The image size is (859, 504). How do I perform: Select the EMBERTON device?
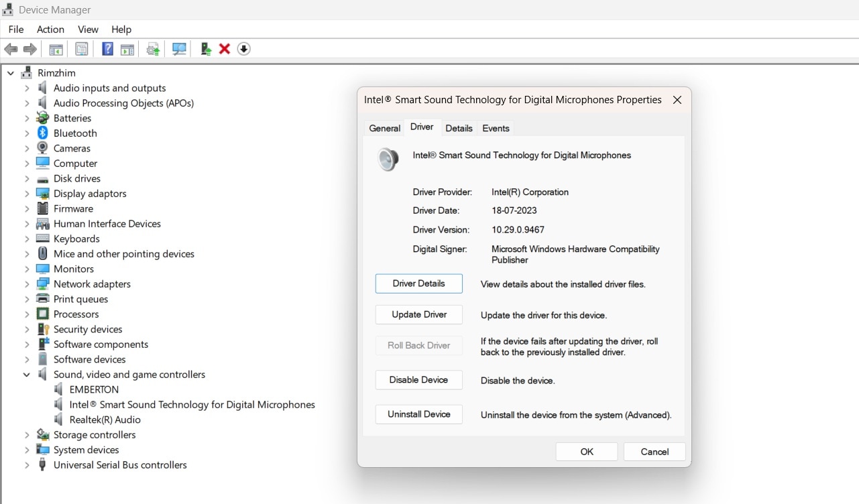click(x=94, y=389)
